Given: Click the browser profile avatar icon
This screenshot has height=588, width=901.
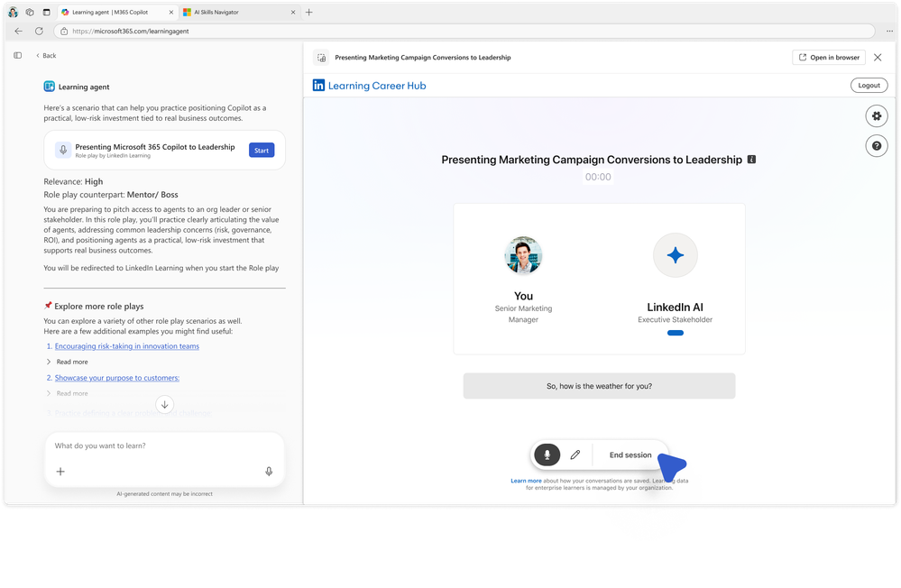Looking at the screenshot, I should pyautogui.click(x=13, y=12).
